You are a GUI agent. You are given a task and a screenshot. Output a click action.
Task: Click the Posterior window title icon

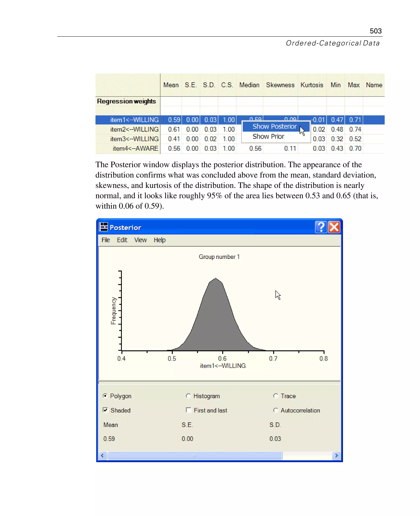[x=104, y=227]
